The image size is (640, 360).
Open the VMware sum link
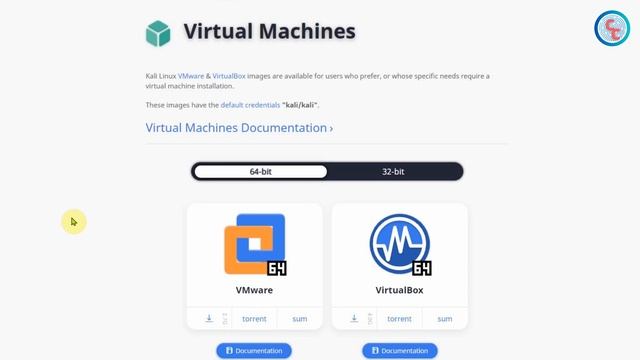click(300, 319)
